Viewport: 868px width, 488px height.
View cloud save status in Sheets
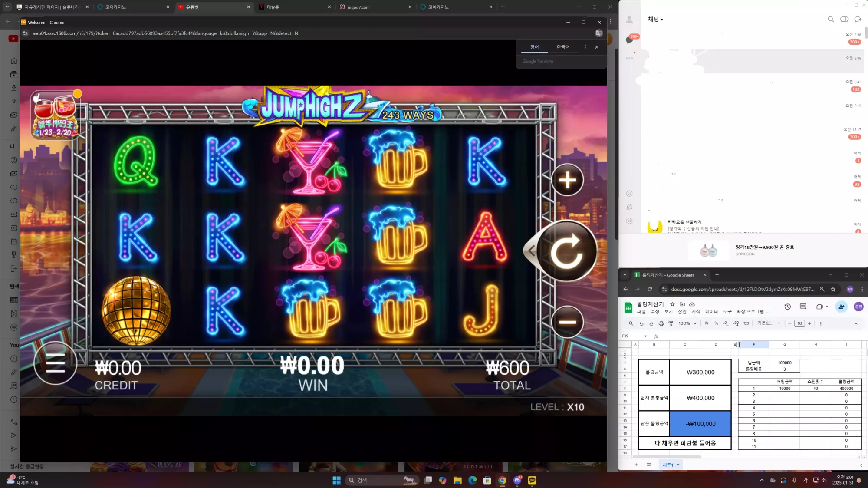(692, 304)
